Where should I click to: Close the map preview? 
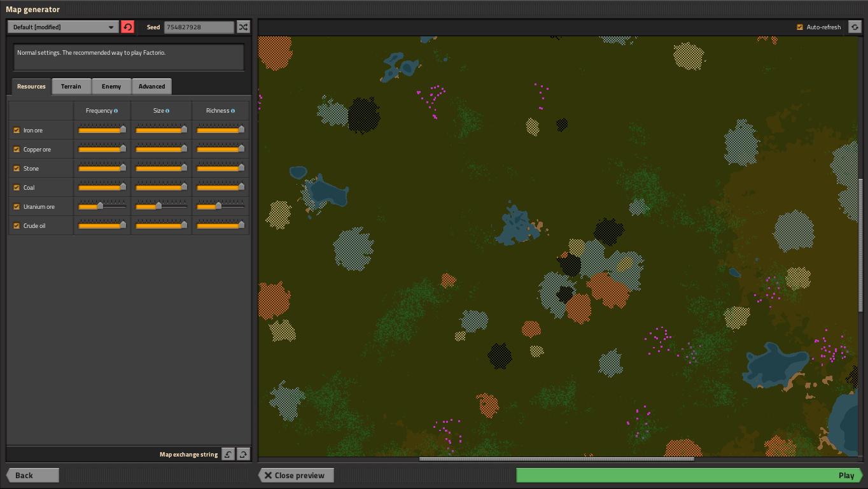[296, 476]
